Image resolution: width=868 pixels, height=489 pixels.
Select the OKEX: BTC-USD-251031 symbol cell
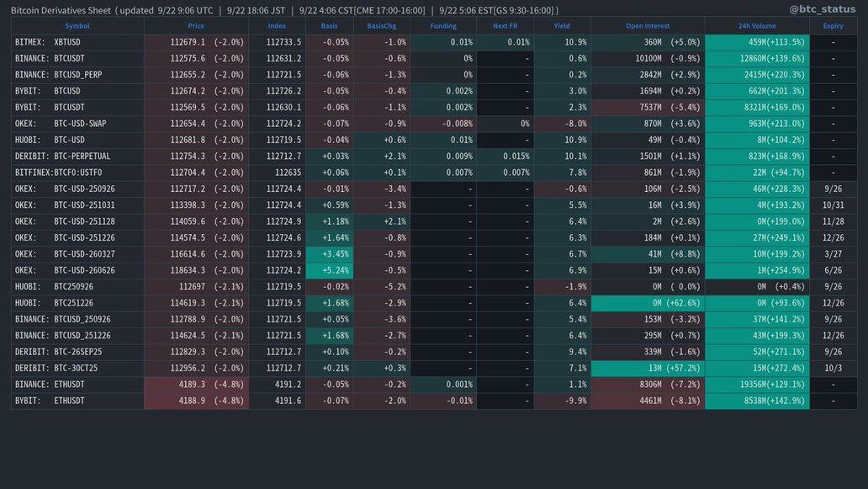point(77,205)
